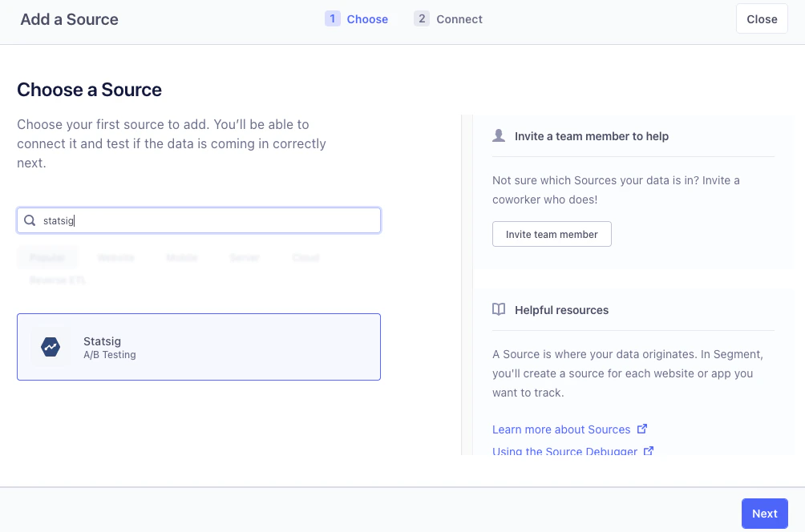Select the Popular category filter
This screenshot has width=805, height=532.
pyautogui.click(x=47, y=257)
